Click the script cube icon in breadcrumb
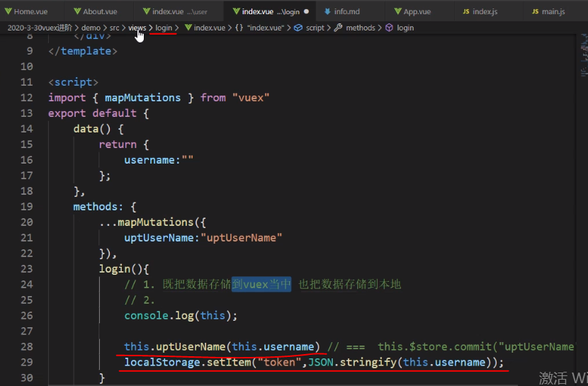Screen dimensions: 588x386 pyautogui.click(x=298, y=28)
